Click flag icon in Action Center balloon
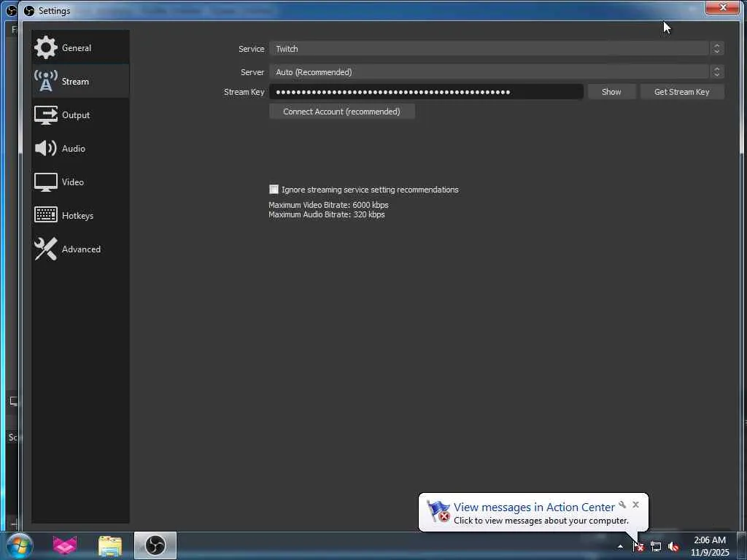Viewport: 747px width, 560px height. pyautogui.click(x=438, y=511)
